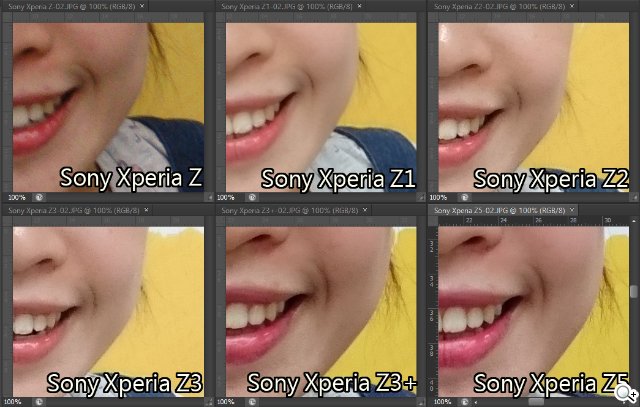
Task: Click the Xperia Z photo canvas
Action: (108, 107)
